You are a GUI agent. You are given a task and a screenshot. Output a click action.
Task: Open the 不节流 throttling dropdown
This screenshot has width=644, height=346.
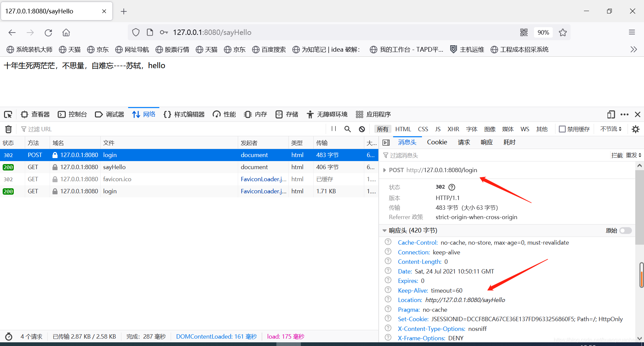(611, 129)
